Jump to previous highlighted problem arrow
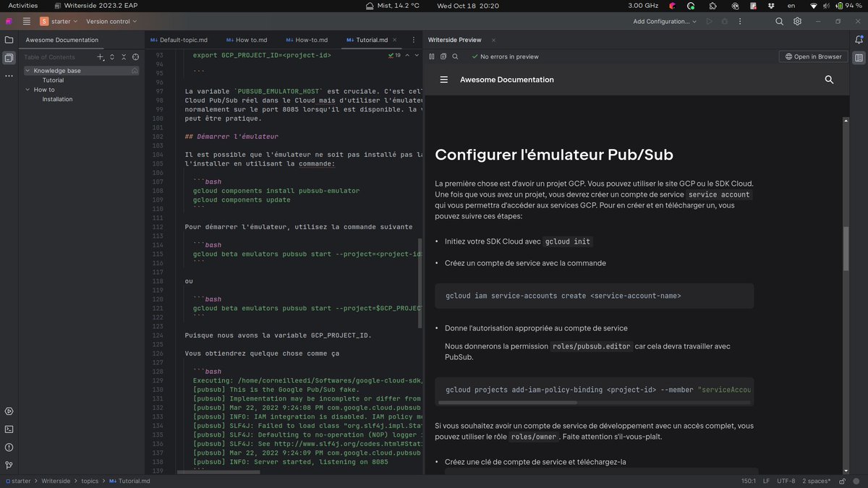Screen dimensions: 868x488 407,55
